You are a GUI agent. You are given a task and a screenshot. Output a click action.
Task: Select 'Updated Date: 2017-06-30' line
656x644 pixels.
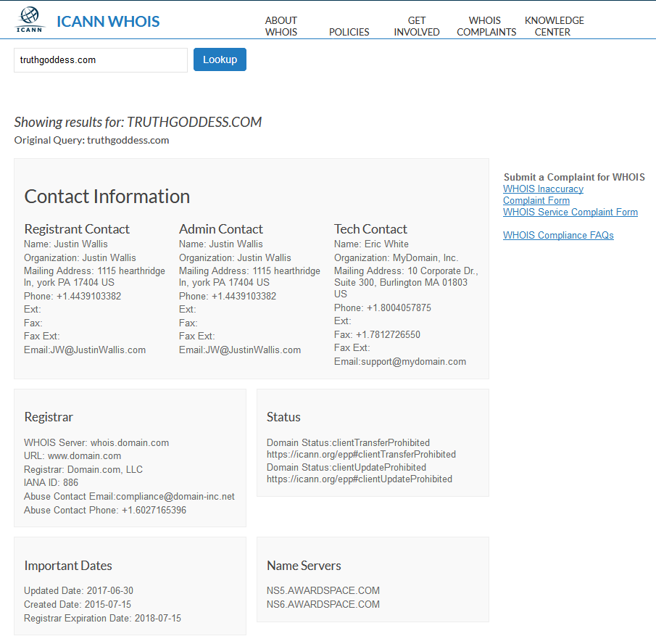tap(79, 591)
